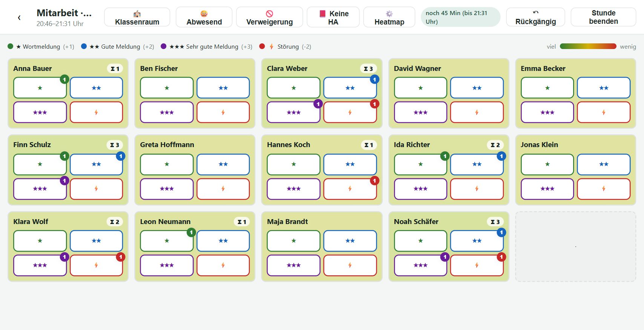Give Emma Becker a one-star Wortmeldung
Screen dimensions: 644x330
pos(547,88)
